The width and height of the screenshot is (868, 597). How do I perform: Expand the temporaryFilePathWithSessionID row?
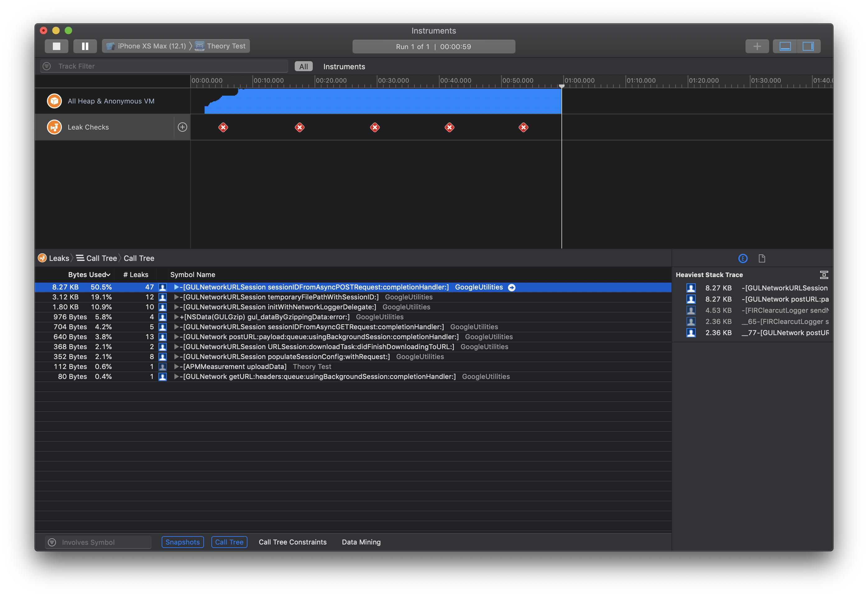[x=176, y=297]
